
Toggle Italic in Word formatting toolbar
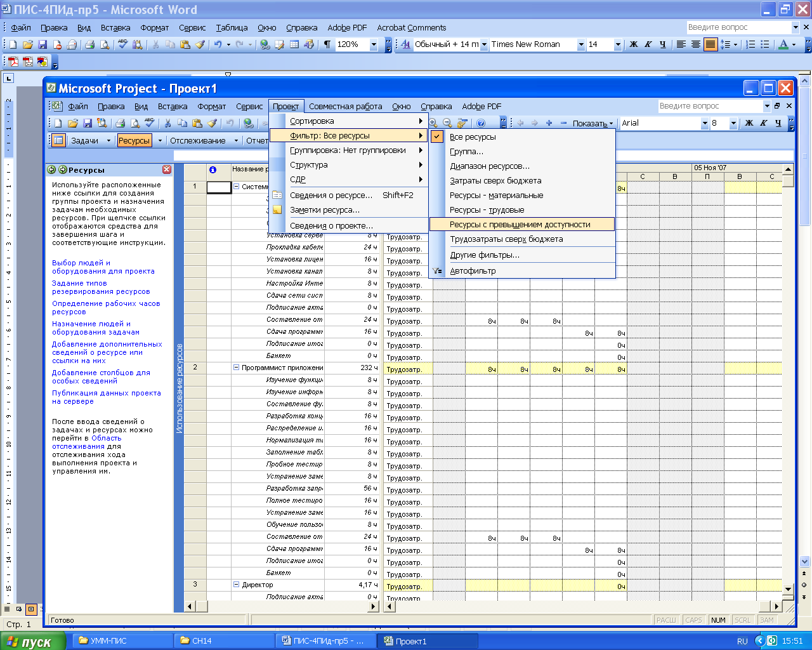click(648, 44)
